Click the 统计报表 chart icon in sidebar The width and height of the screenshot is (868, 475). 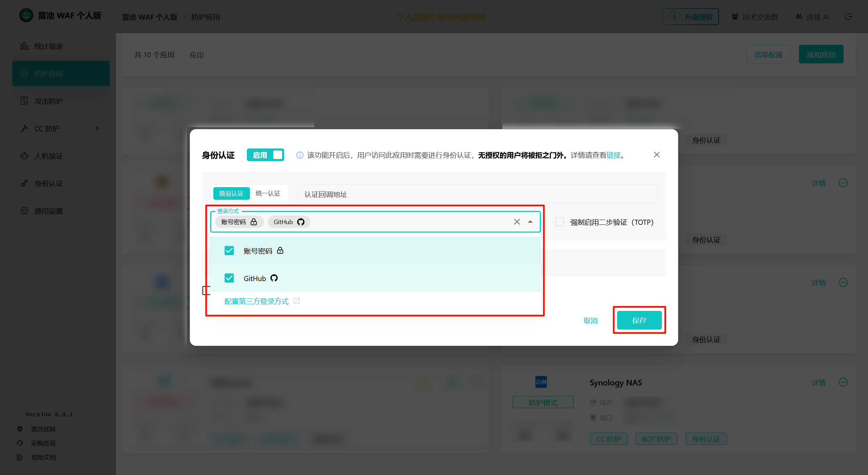pos(24,46)
